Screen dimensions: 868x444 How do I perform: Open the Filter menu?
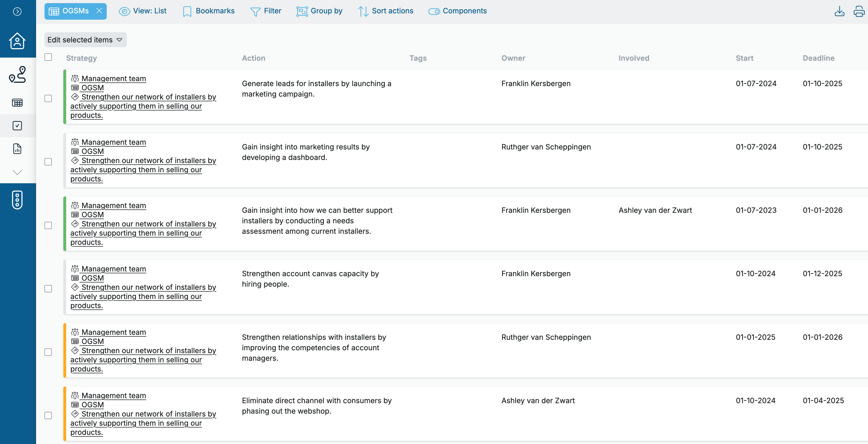click(x=266, y=11)
